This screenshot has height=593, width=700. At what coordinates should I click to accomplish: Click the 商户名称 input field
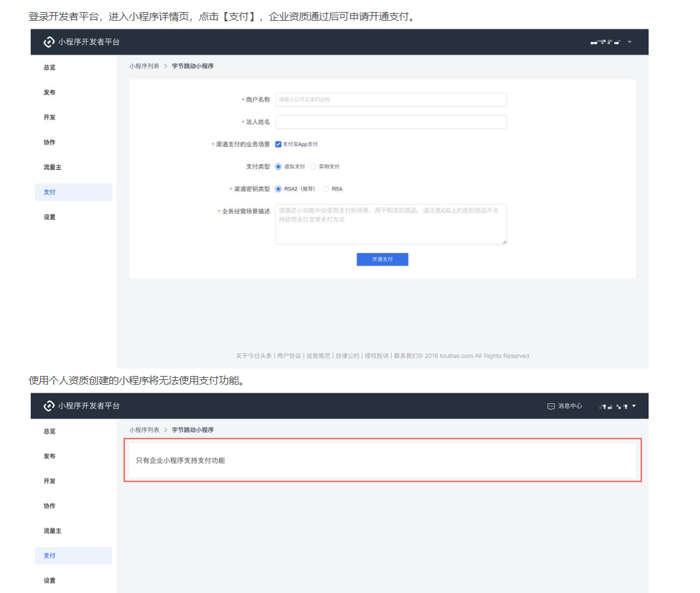pos(390,100)
